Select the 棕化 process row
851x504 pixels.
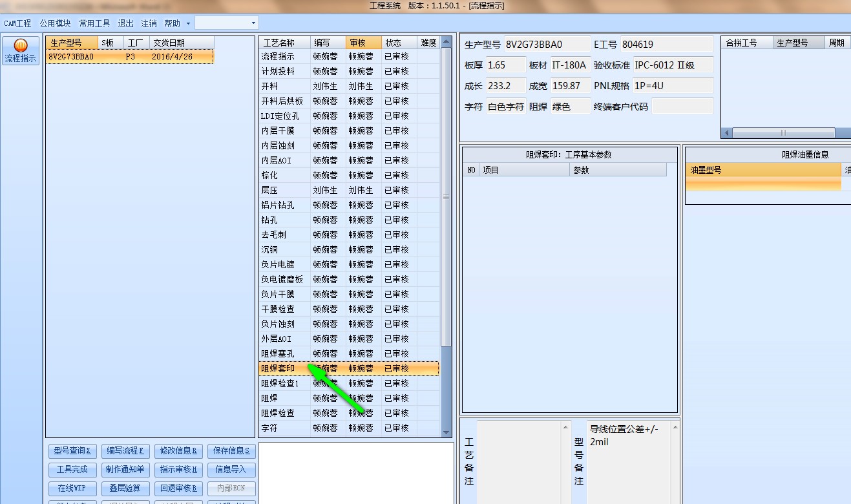(349, 175)
